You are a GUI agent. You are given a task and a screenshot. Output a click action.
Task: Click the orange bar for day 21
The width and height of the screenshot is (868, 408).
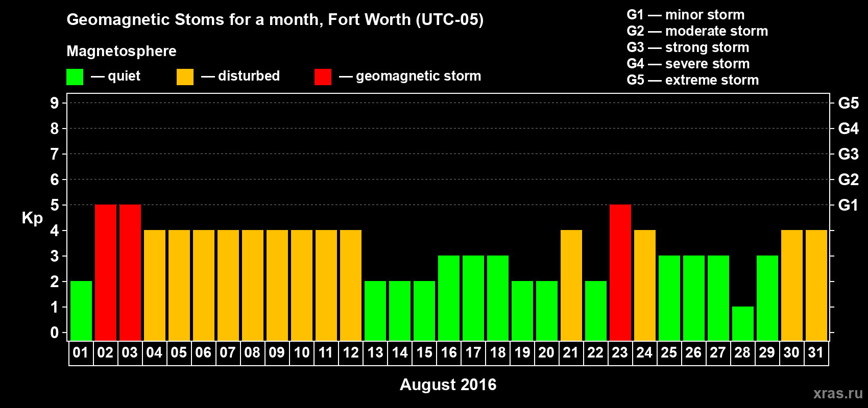pos(571,285)
